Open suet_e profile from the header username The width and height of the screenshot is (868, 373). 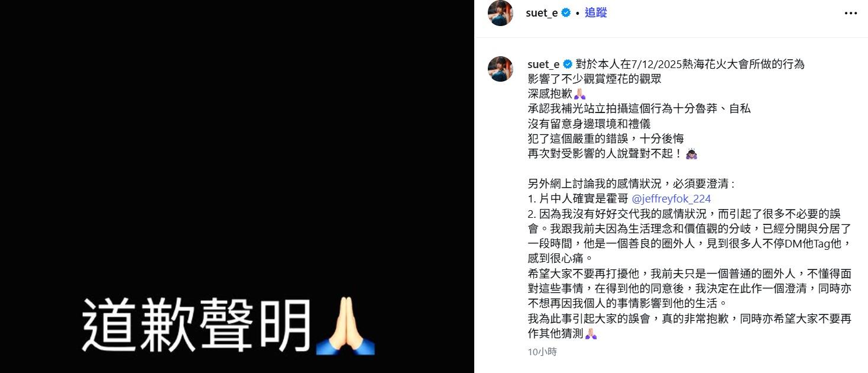tap(542, 13)
